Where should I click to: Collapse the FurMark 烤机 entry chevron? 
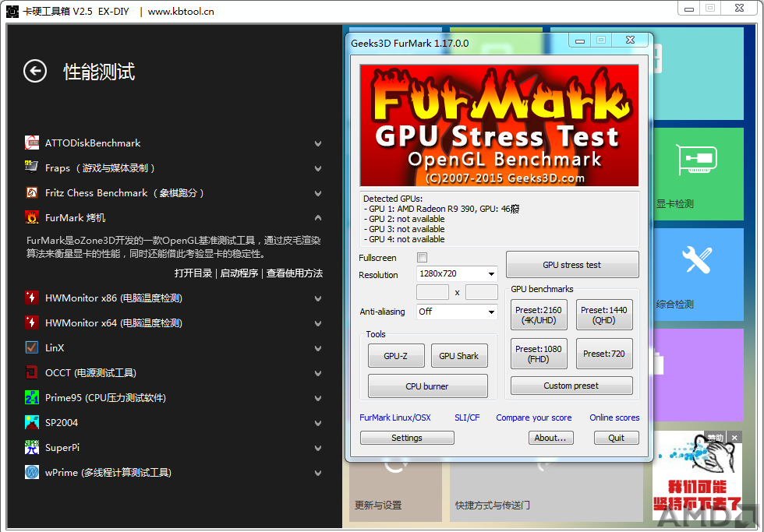click(318, 217)
